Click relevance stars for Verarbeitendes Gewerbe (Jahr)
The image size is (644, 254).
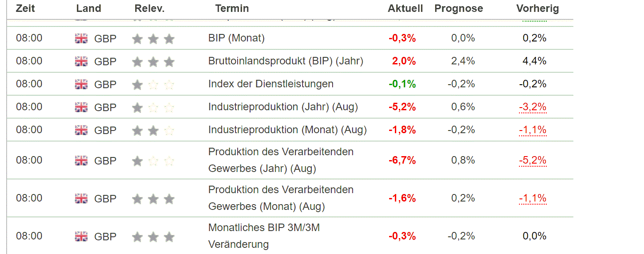[x=153, y=161]
